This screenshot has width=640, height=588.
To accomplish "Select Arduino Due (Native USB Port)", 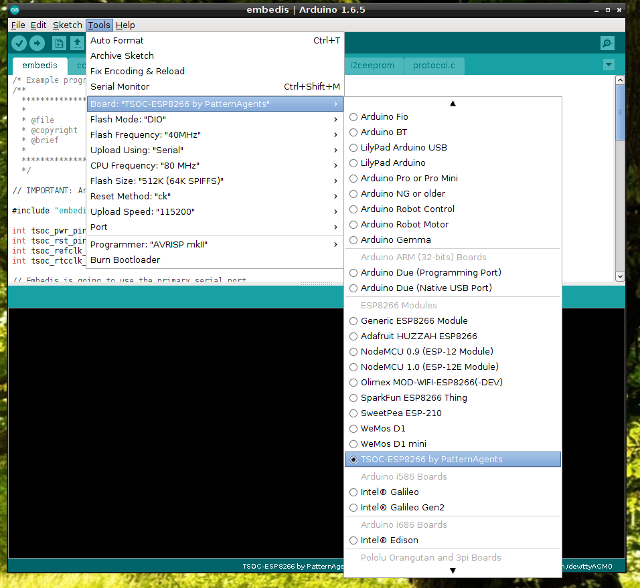I will click(453, 288).
